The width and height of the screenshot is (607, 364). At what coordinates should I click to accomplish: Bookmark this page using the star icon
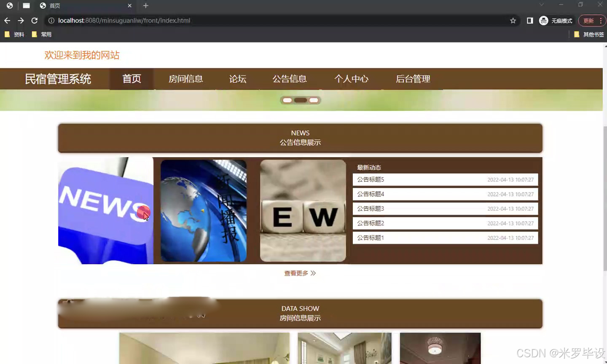(x=512, y=20)
